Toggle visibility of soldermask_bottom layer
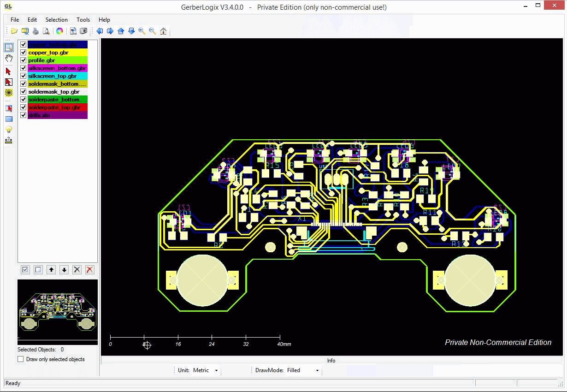Image resolution: width=567 pixels, height=392 pixels. click(x=23, y=84)
